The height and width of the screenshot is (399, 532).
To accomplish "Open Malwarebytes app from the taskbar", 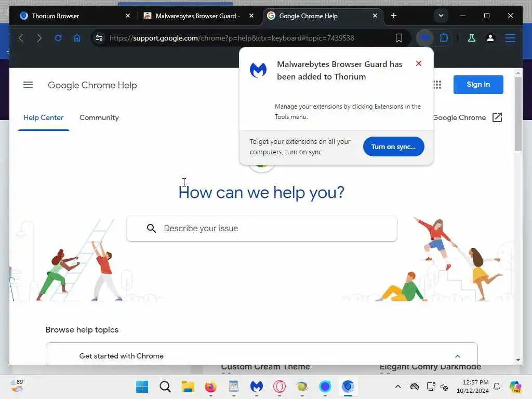I will point(257,387).
